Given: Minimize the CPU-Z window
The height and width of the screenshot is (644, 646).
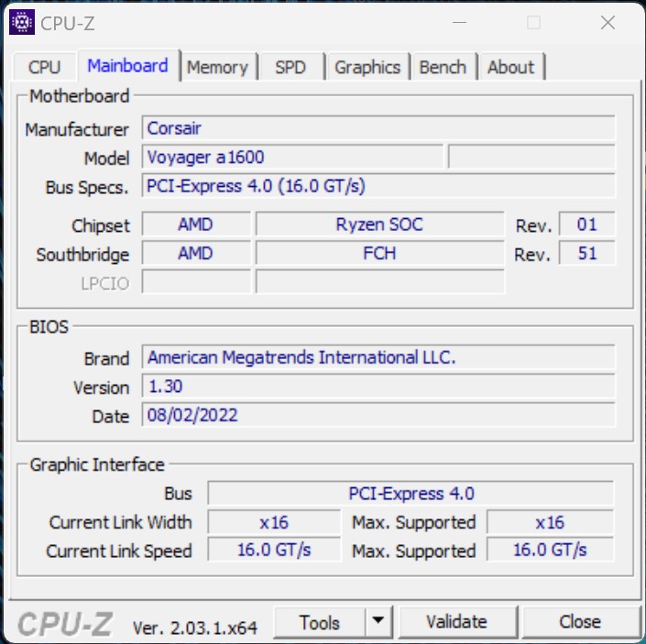Looking at the screenshot, I should point(459,23).
